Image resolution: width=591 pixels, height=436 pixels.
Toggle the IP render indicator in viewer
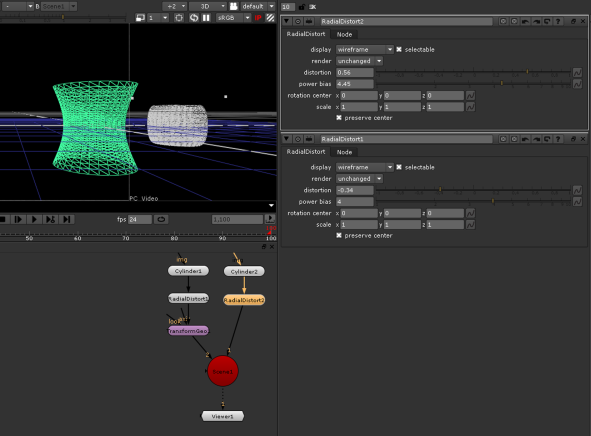258,18
